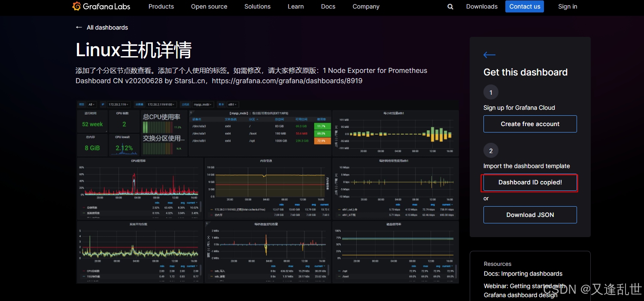Screen dimensions: 644x301
Task: Open the search magnifier icon
Action: (450, 6)
